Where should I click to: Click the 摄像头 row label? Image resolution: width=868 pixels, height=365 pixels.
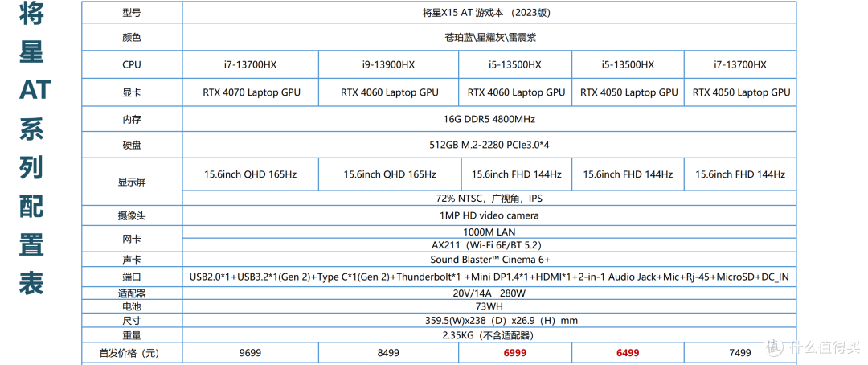coord(132,215)
